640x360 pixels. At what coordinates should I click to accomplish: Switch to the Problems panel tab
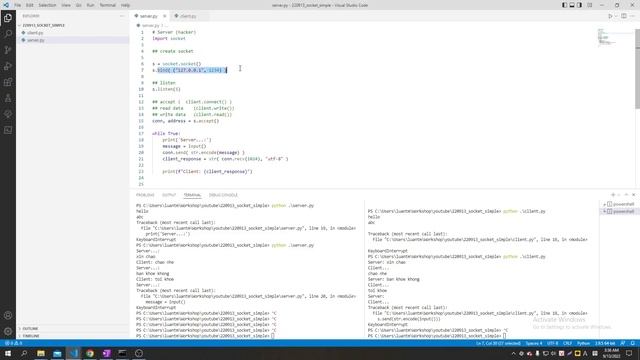(145, 195)
